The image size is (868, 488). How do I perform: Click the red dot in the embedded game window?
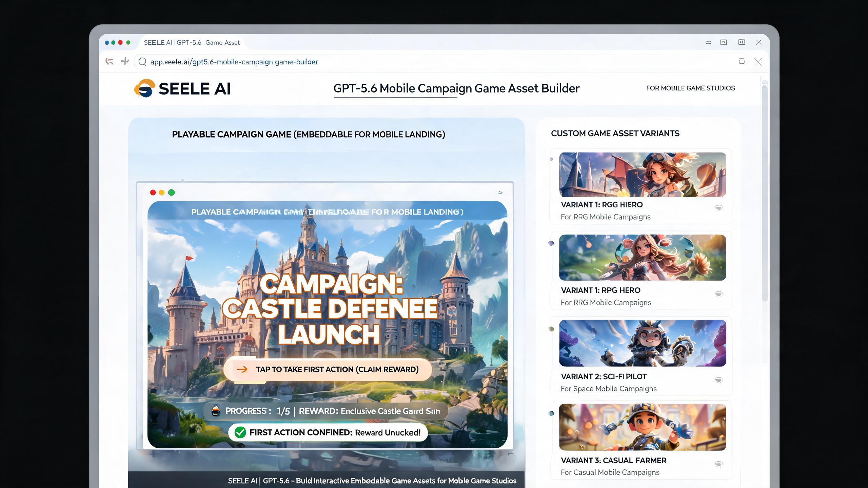pyautogui.click(x=153, y=192)
